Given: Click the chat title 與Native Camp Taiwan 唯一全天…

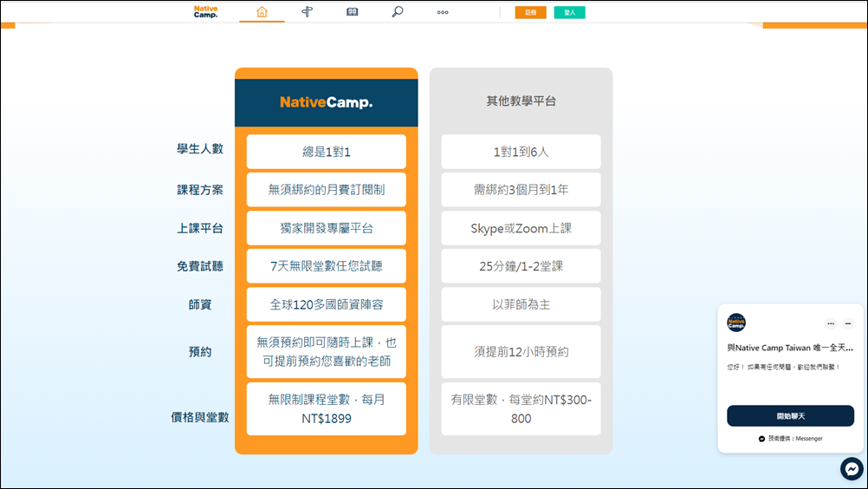Looking at the screenshot, I should point(790,348).
